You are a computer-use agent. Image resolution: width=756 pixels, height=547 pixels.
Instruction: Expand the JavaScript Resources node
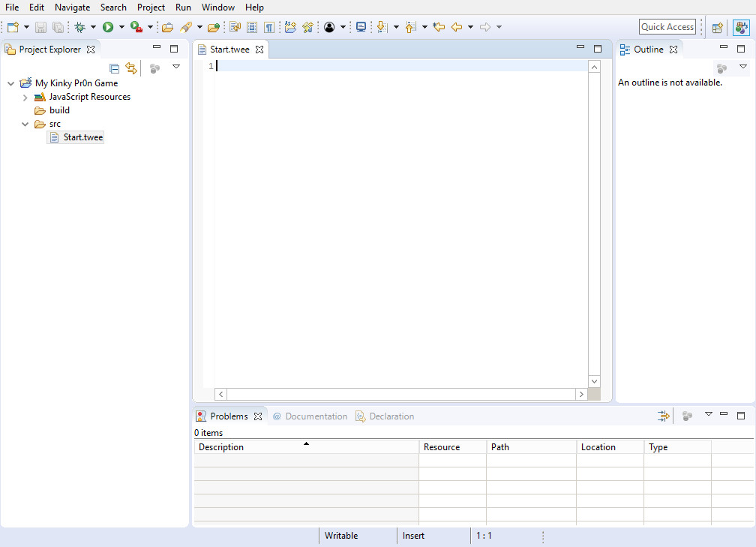pos(25,97)
